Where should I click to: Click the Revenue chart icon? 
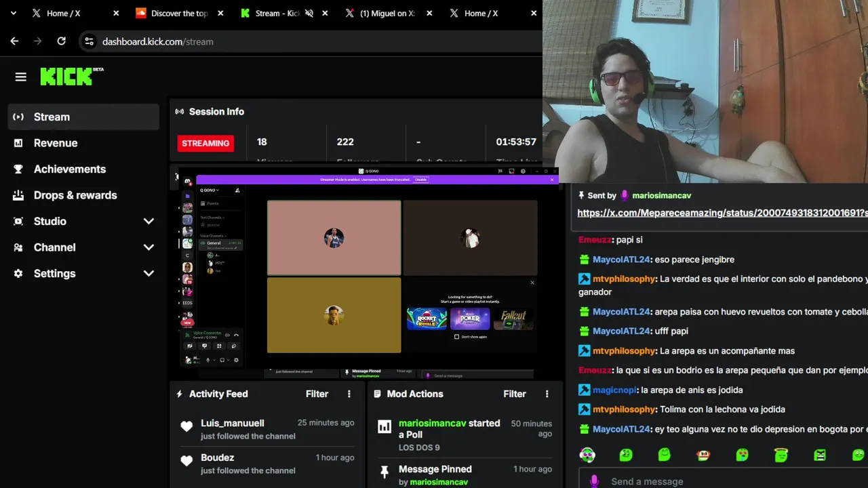click(18, 143)
